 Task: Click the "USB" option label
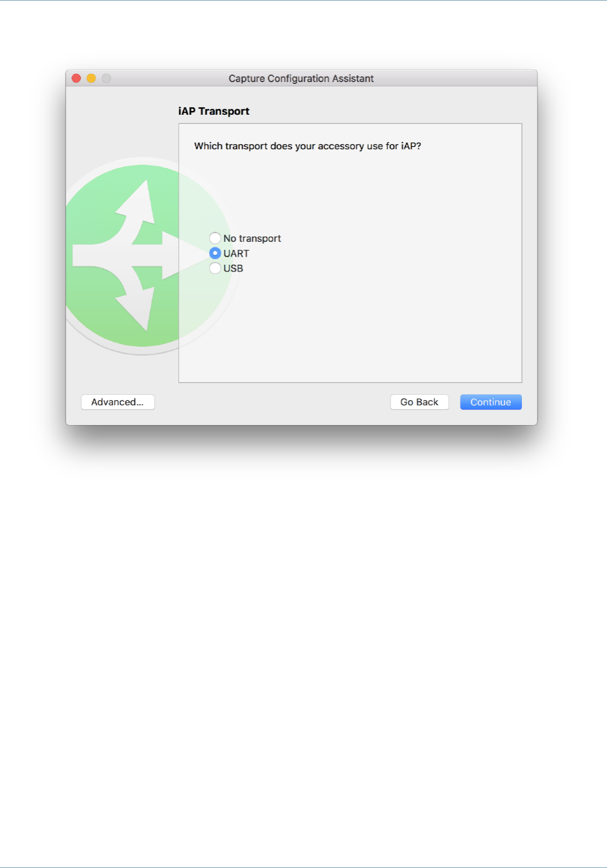click(233, 268)
